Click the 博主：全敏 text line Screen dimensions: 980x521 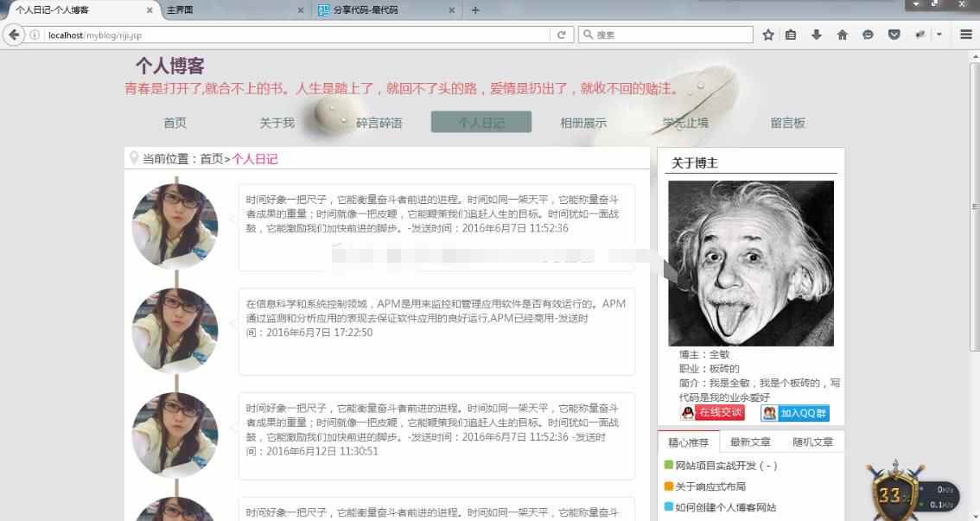(704, 354)
